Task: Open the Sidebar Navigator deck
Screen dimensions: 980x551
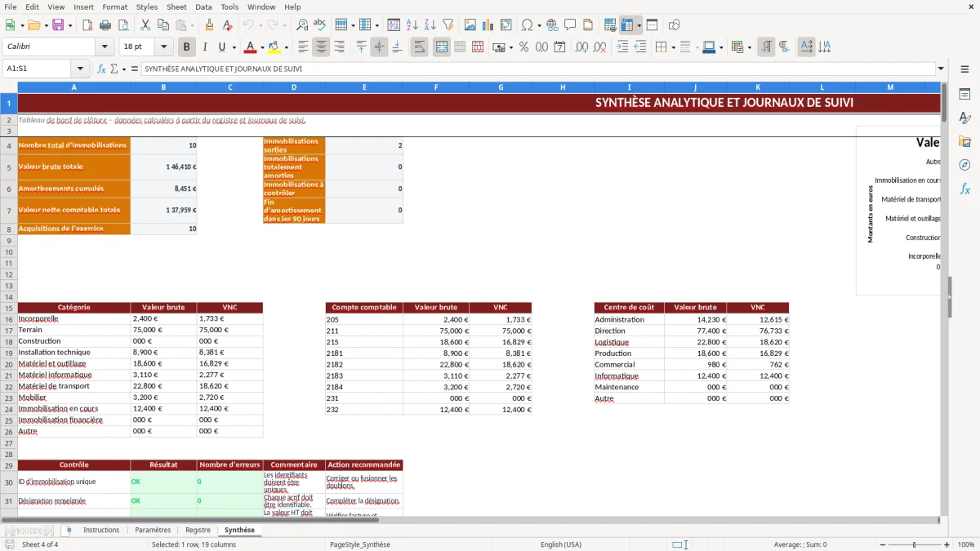Action: [964, 166]
